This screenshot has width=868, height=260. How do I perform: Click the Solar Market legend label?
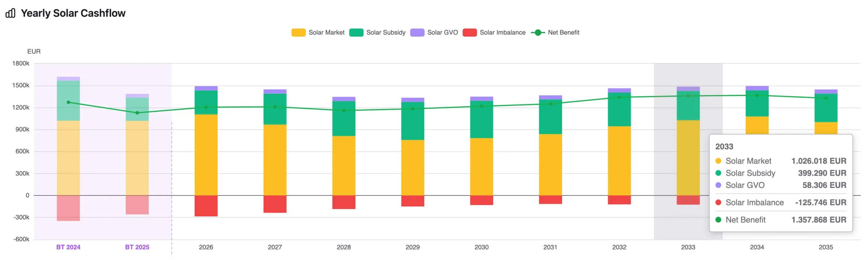click(327, 33)
